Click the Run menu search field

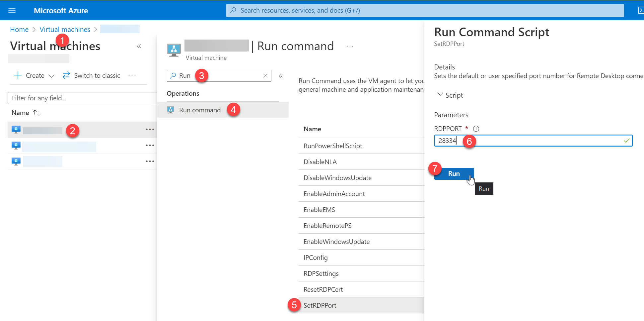point(219,76)
